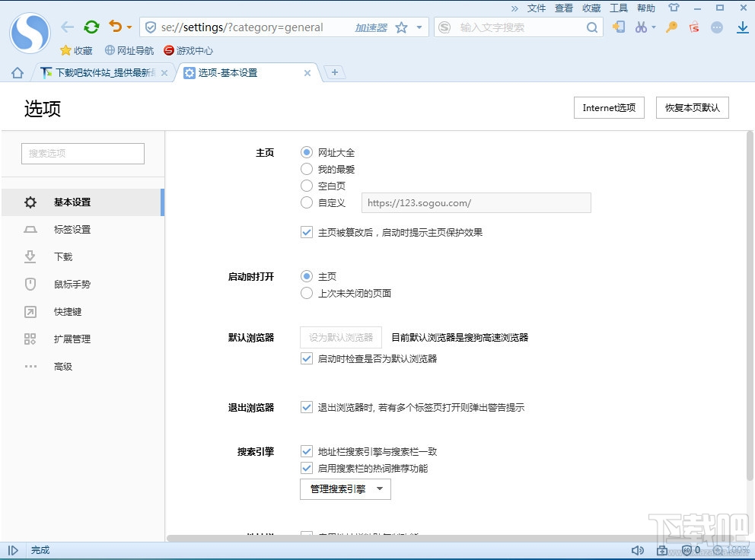Click the home page icon

18,73
